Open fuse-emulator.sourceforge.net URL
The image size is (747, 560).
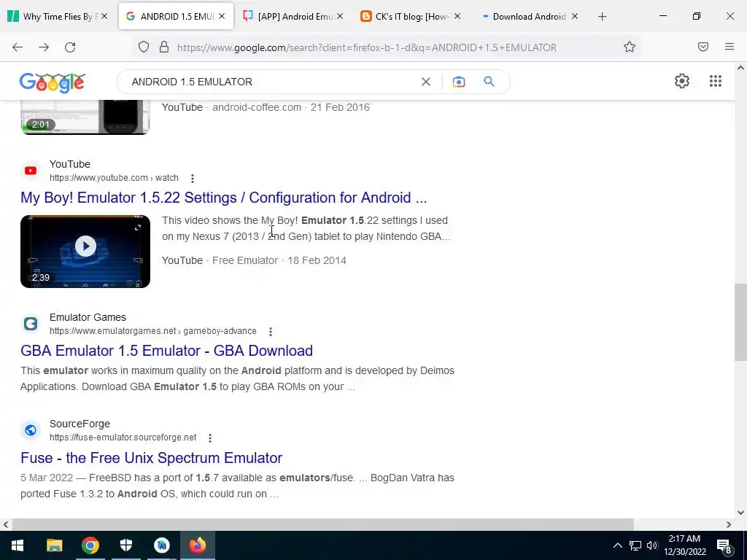pos(123,437)
